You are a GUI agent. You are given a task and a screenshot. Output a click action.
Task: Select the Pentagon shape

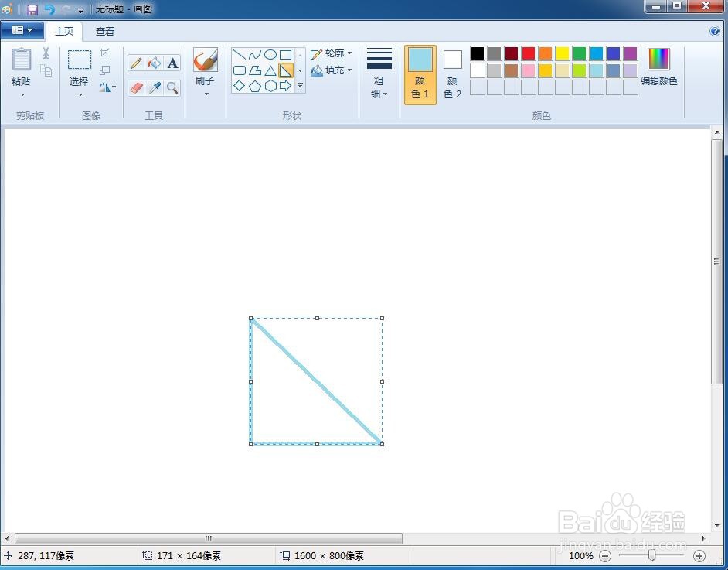tap(255, 86)
